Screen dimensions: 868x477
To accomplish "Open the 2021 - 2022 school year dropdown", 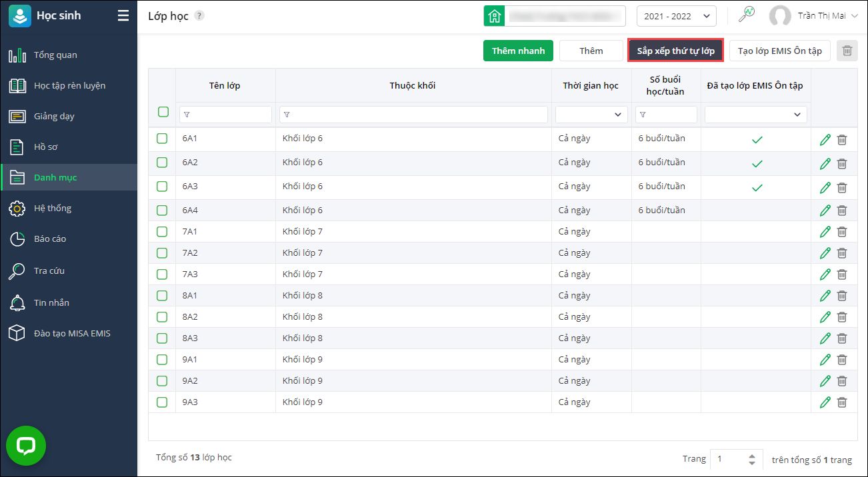I will pos(676,16).
